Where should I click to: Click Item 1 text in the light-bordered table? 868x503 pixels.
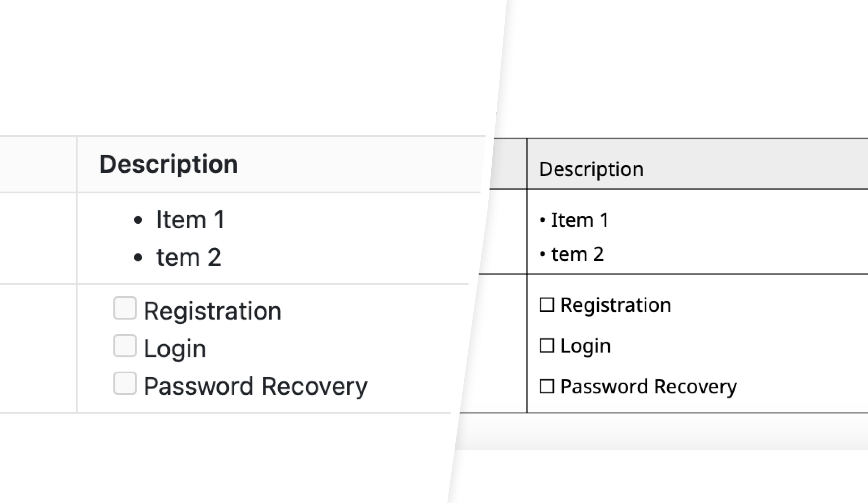pos(190,220)
